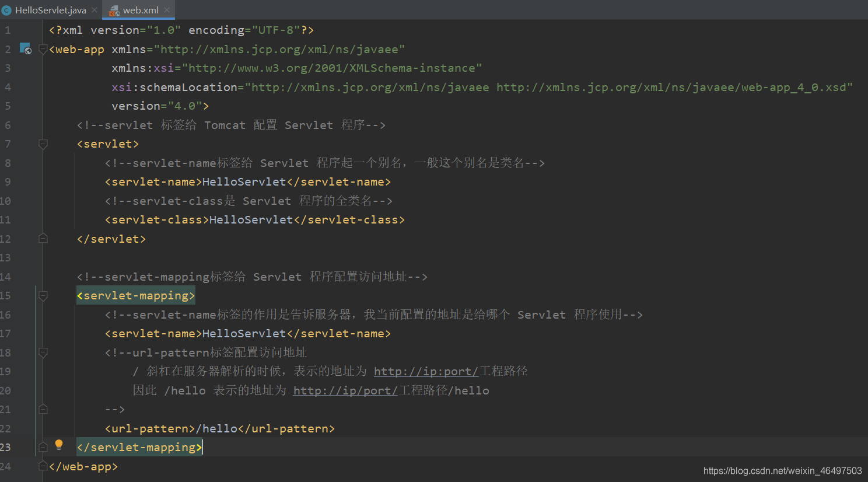Close the HelloServlet.java tab
Viewport: 868px width, 482px height.
click(x=94, y=10)
